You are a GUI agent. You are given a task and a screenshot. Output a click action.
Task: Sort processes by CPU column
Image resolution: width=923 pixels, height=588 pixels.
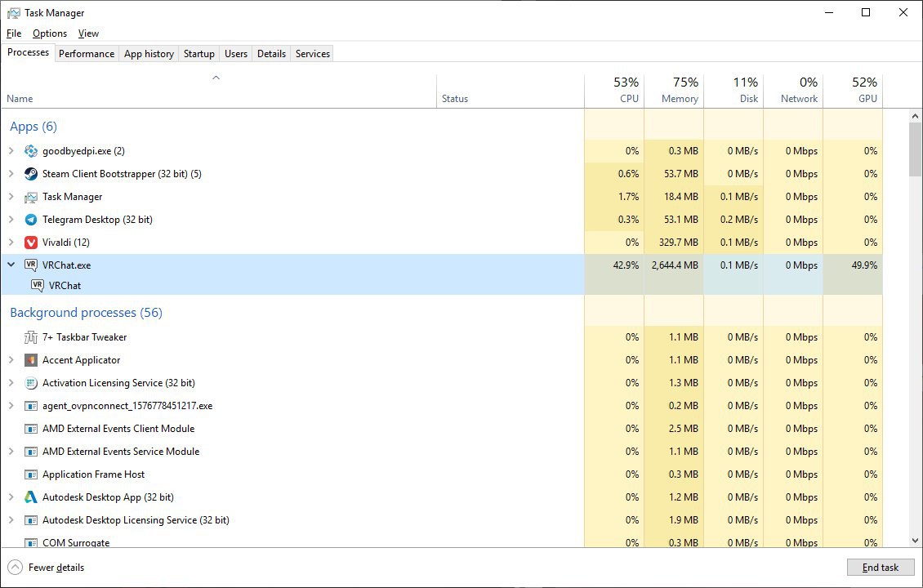click(614, 91)
